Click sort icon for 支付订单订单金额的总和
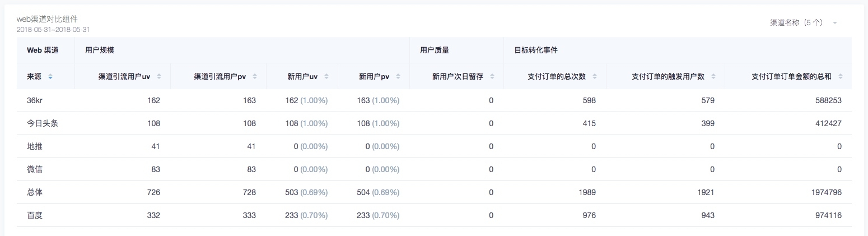Viewport: 868px width, 236px height. pyautogui.click(x=840, y=77)
